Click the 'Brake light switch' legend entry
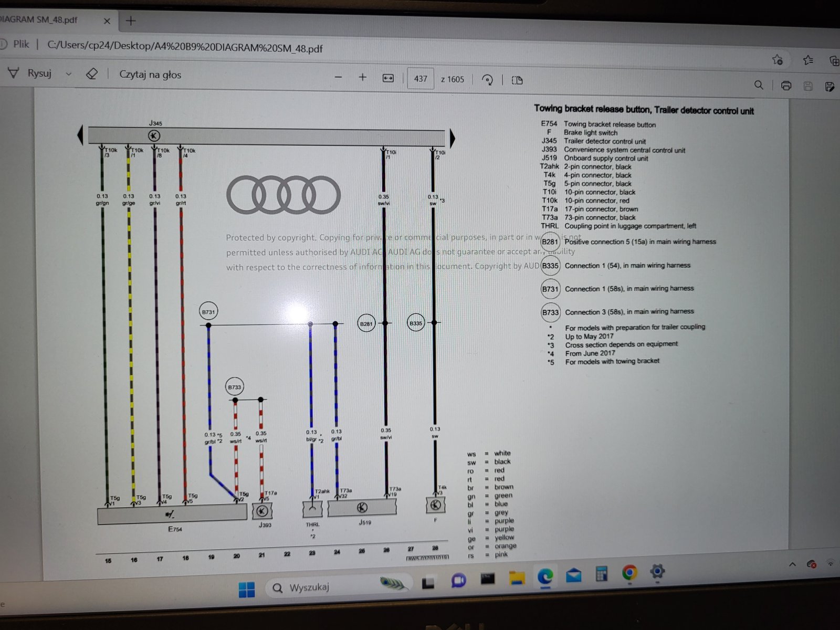 (591, 133)
